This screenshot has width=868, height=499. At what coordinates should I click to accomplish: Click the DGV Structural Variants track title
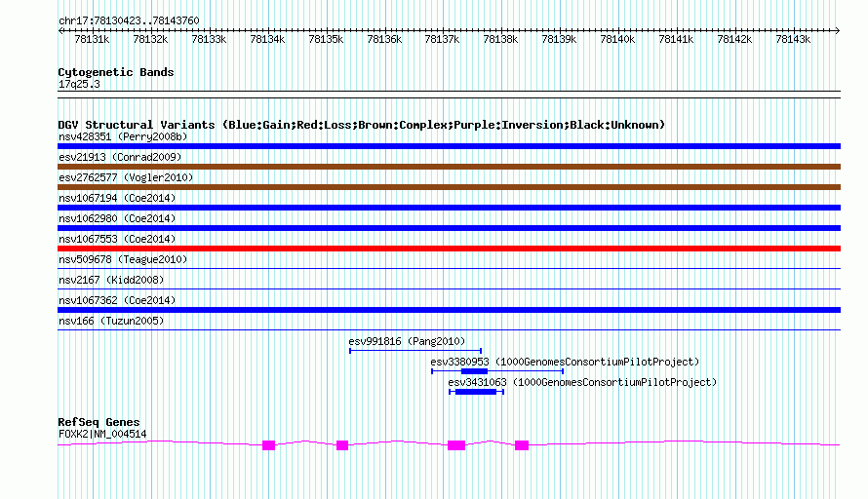(x=362, y=125)
